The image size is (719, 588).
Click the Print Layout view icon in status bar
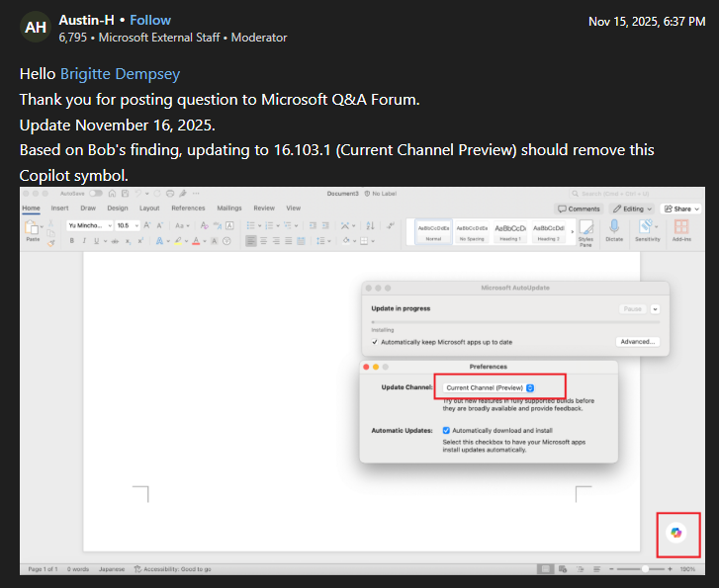(x=545, y=569)
